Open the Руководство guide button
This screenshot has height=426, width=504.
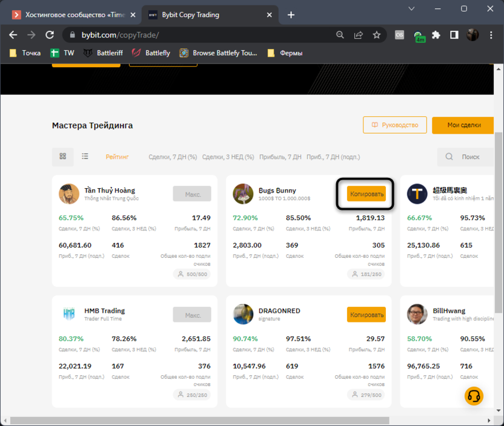pyautogui.click(x=395, y=125)
